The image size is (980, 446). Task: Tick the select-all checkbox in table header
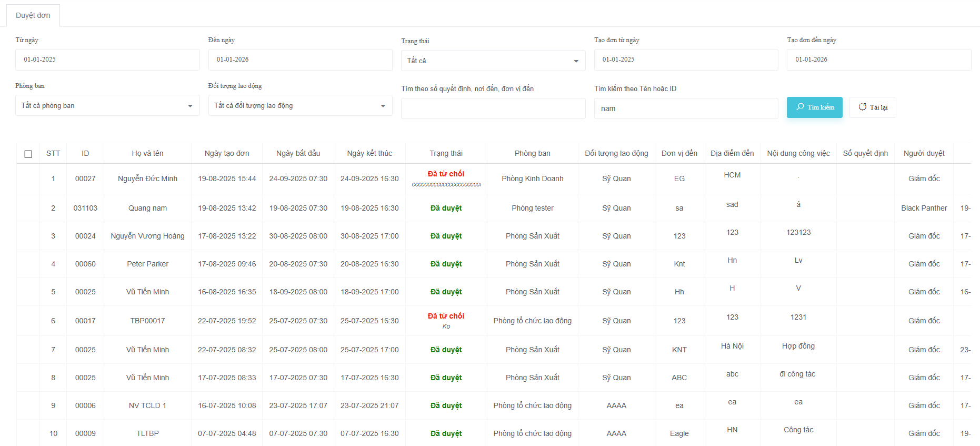28,154
